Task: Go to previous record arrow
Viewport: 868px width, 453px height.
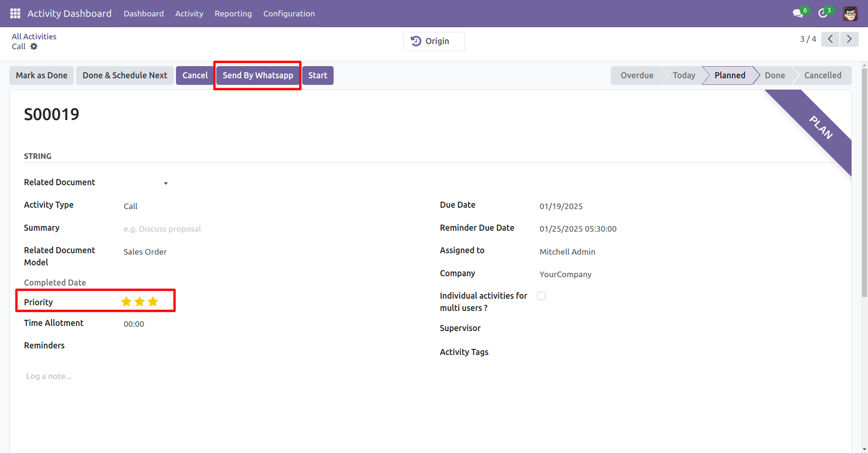Action: (x=830, y=39)
